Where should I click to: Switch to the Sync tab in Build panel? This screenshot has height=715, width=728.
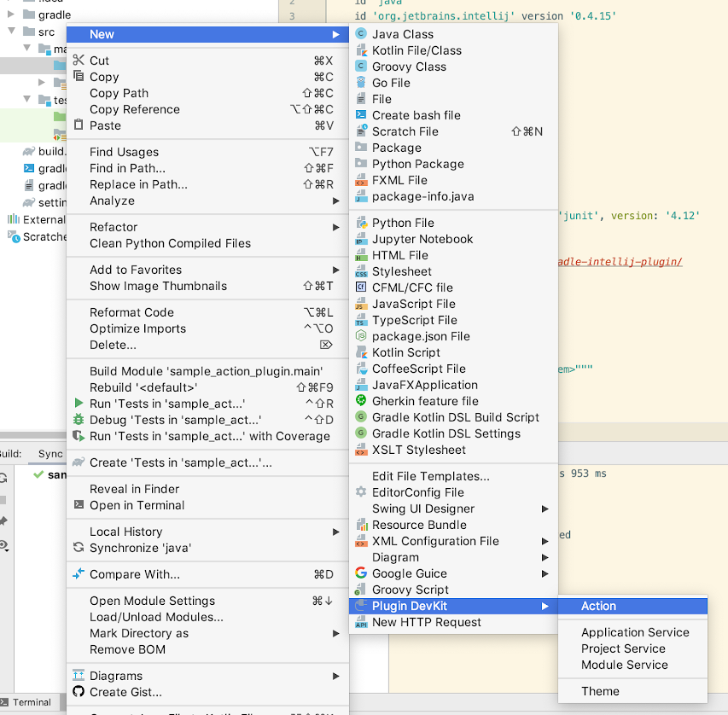50,454
